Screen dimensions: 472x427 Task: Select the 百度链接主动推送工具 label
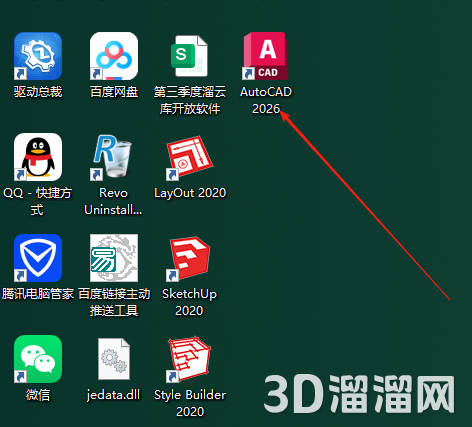point(114,302)
